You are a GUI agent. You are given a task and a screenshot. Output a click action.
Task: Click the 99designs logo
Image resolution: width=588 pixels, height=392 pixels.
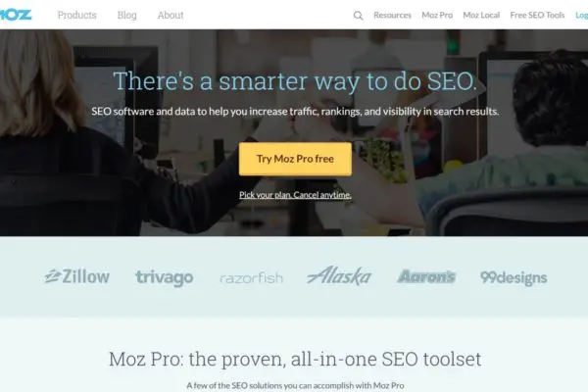point(514,277)
